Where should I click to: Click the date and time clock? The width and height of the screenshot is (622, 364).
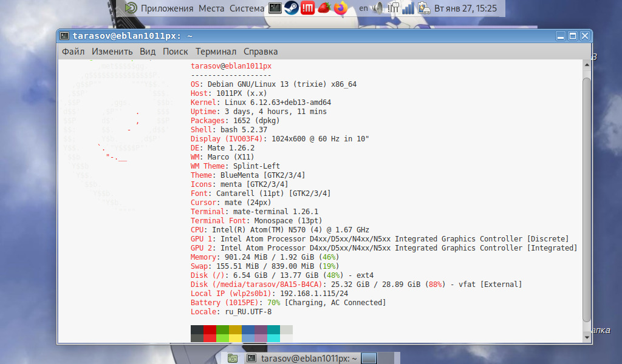(466, 8)
